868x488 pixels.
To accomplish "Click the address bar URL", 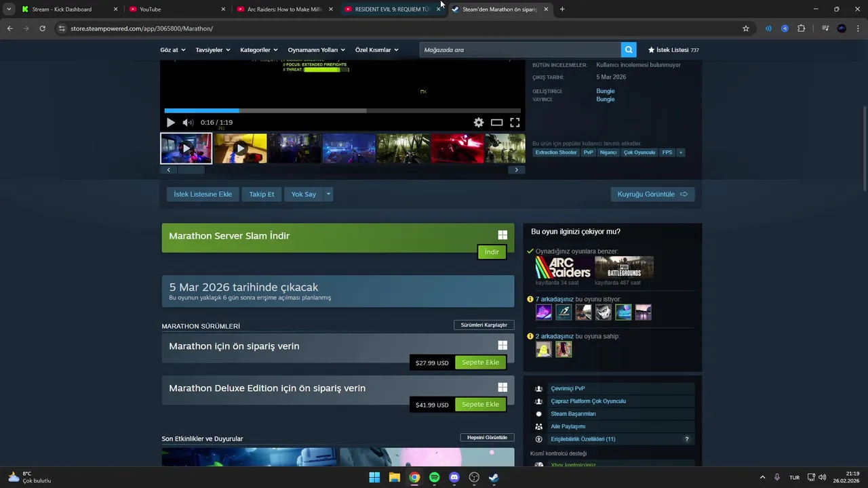I will 142,28.
